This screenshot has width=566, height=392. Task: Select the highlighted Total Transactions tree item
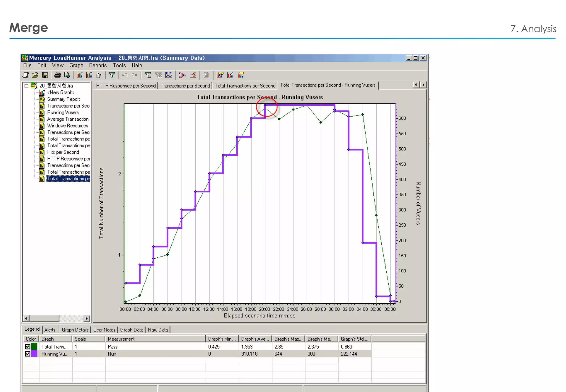pos(69,179)
